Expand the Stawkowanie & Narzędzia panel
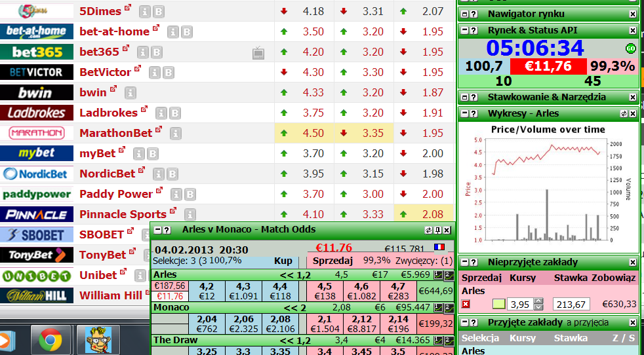This screenshot has height=355, width=644. coord(465,98)
